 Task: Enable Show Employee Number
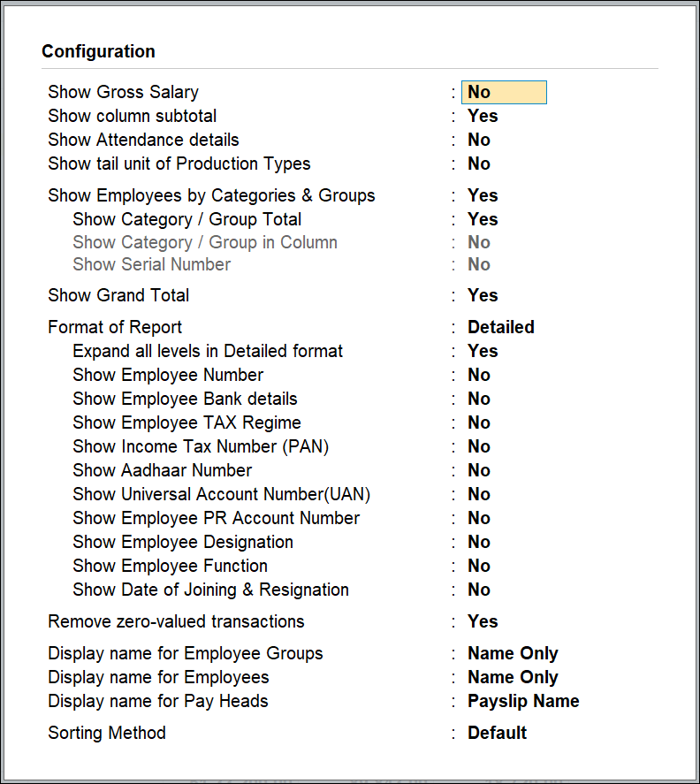point(478,375)
